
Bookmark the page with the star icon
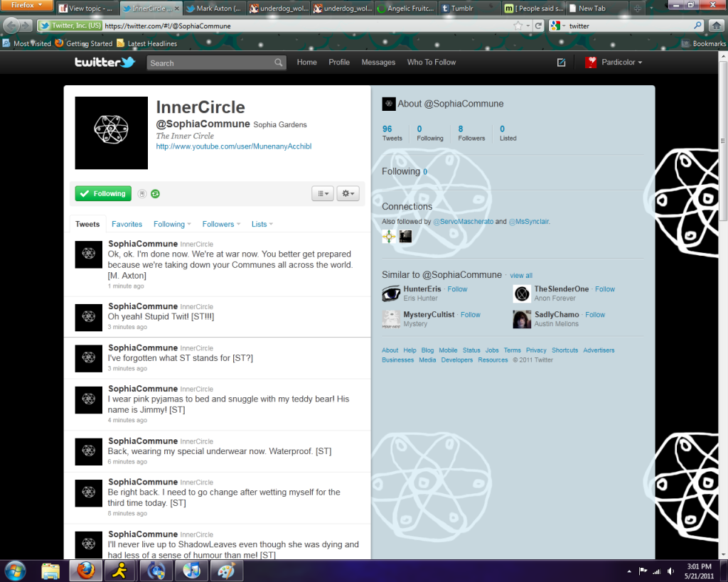click(x=518, y=26)
